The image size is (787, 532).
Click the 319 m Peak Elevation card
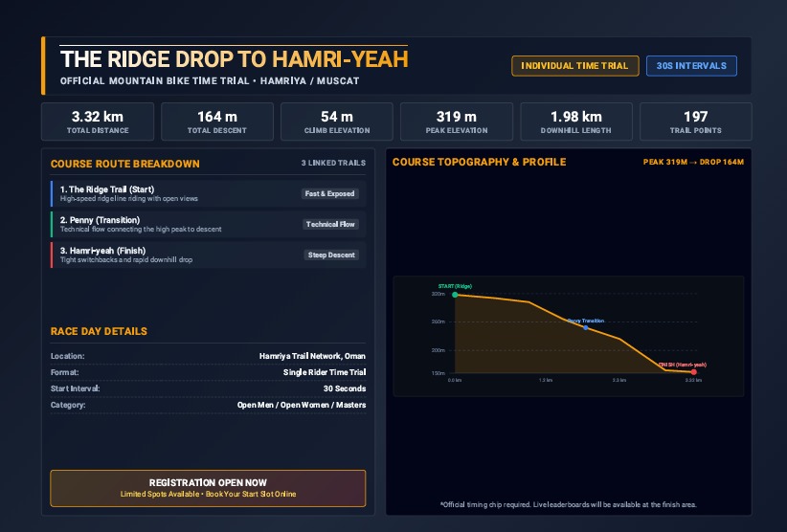click(x=457, y=122)
